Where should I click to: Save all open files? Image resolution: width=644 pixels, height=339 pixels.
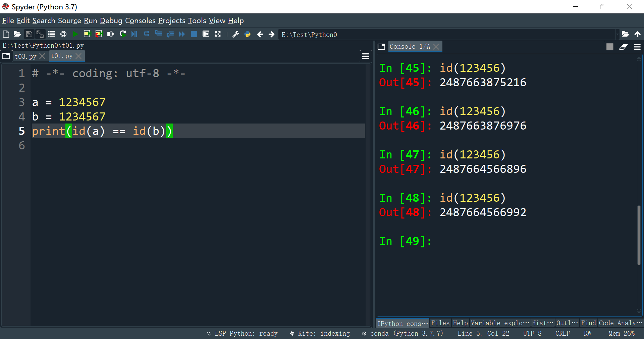40,34
